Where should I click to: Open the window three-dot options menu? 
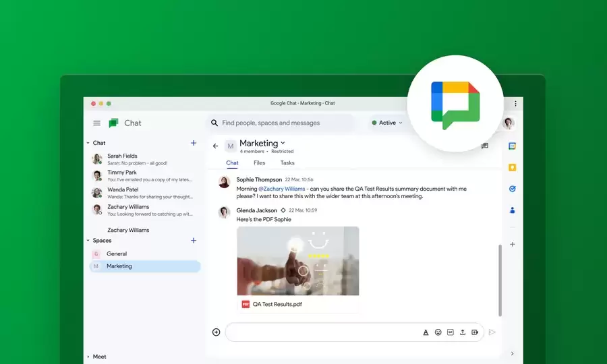(515, 104)
